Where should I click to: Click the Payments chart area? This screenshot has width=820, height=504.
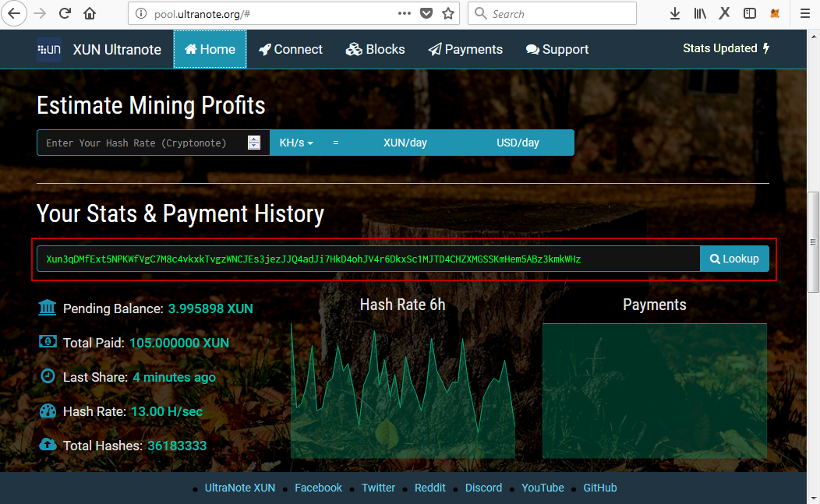(655, 391)
